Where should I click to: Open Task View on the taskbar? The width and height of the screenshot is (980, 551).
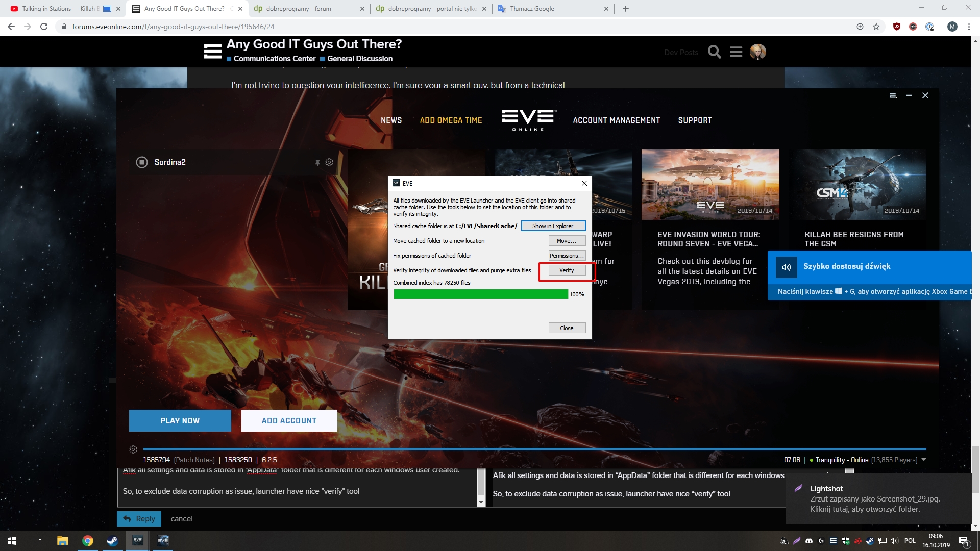tap(37, 541)
